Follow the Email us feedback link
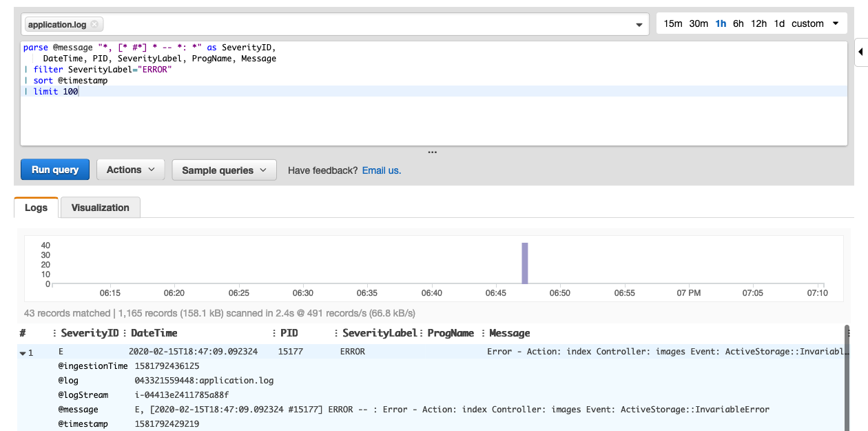The image size is (868, 431). tap(382, 170)
